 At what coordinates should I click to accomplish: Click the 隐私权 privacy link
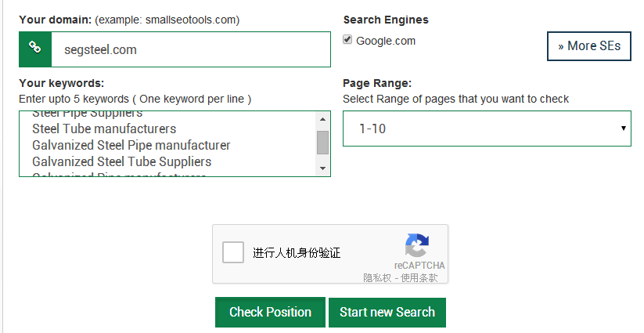pos(376,277)
